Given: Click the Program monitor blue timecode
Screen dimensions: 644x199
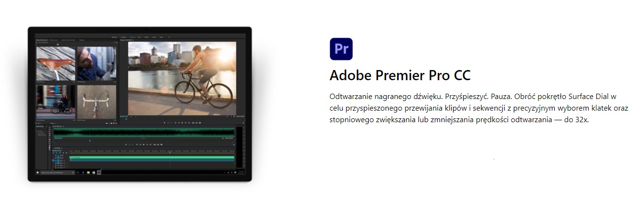Looking at the screenshot, I should coord(124,117).
